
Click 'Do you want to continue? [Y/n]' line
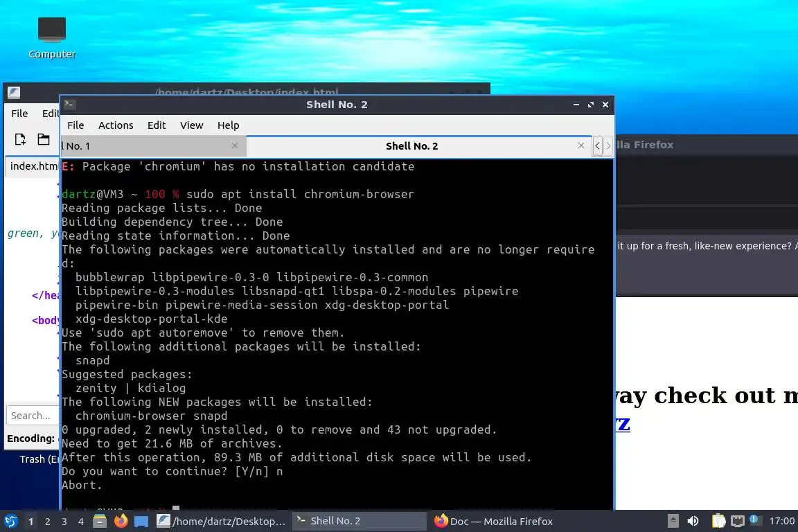click(x=172, y=472)
